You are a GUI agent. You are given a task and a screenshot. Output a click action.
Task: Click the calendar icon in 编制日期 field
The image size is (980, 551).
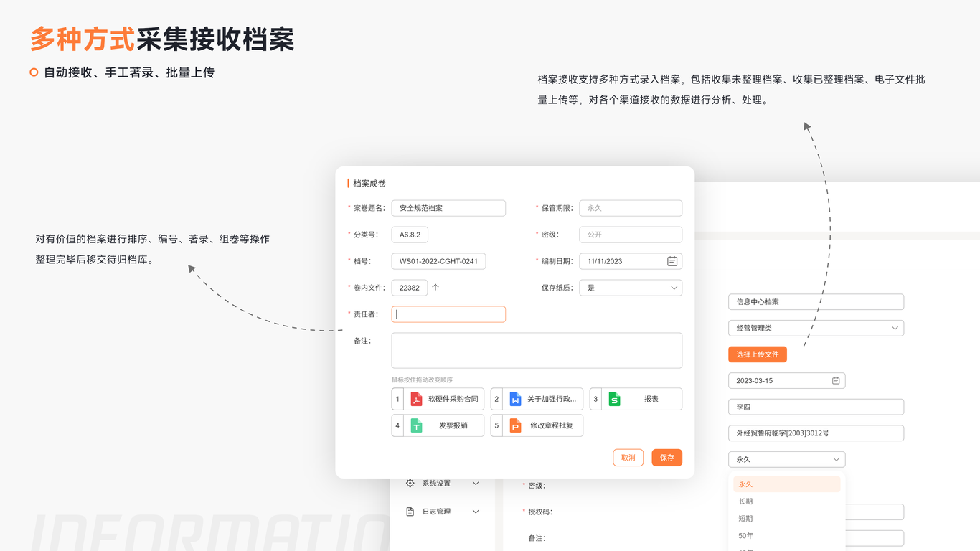672,261
